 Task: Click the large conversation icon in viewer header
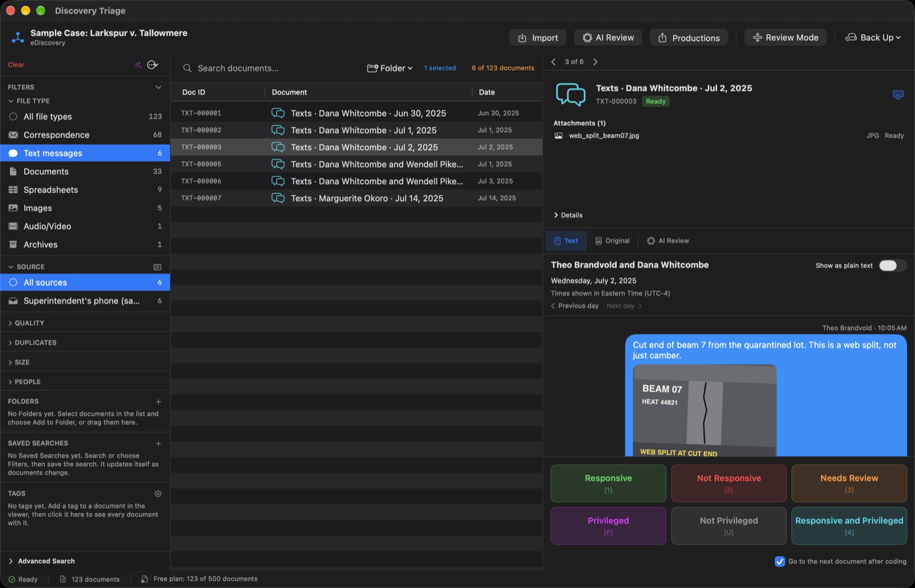(571, 94)
